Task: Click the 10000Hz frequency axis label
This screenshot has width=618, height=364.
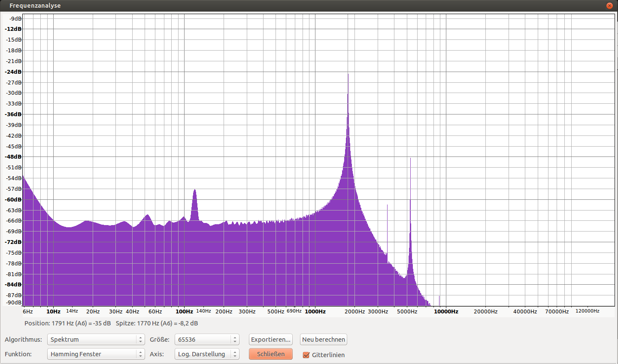Action: 446,312
